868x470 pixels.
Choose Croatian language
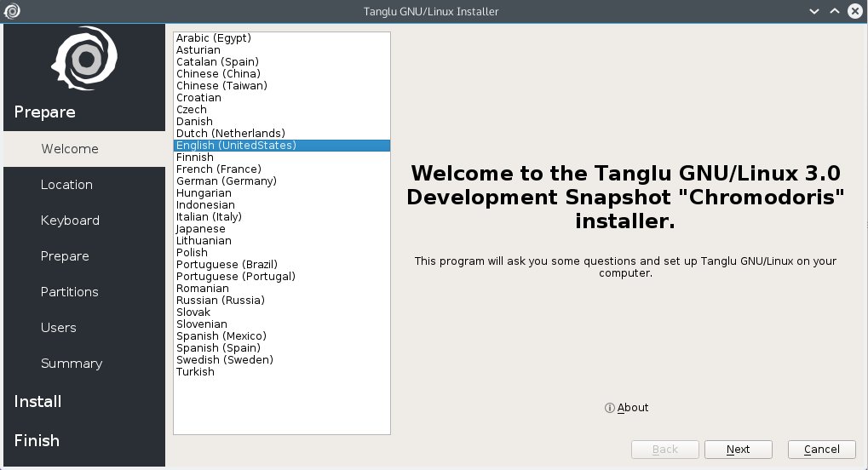pyautogui.click(x=282, y=97)
